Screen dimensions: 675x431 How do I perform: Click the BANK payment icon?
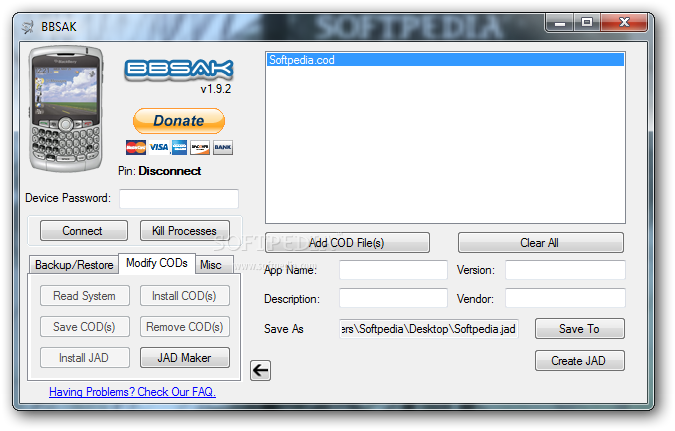pos(223,148)
